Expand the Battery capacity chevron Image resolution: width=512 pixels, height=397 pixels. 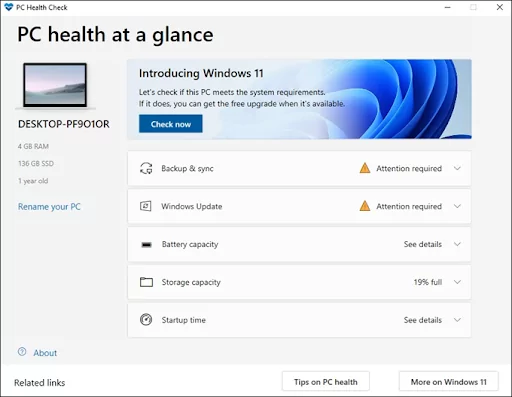click(457, 244)
